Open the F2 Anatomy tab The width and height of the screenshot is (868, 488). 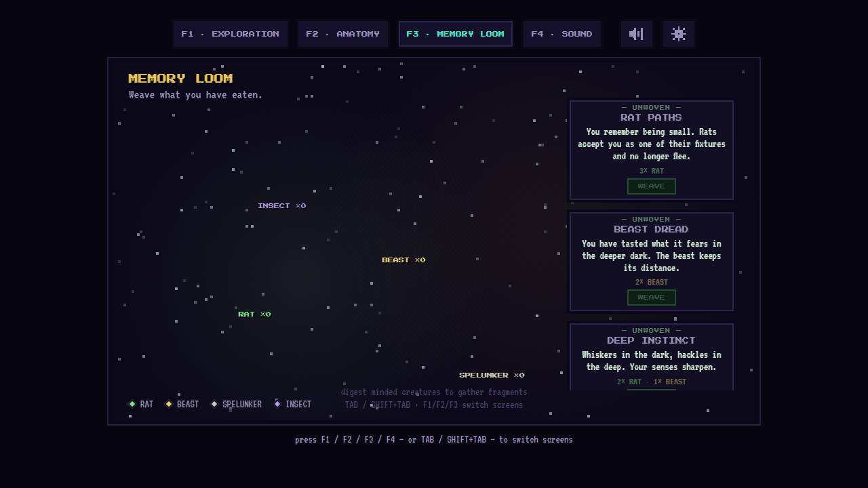click(x=343, y=34)
